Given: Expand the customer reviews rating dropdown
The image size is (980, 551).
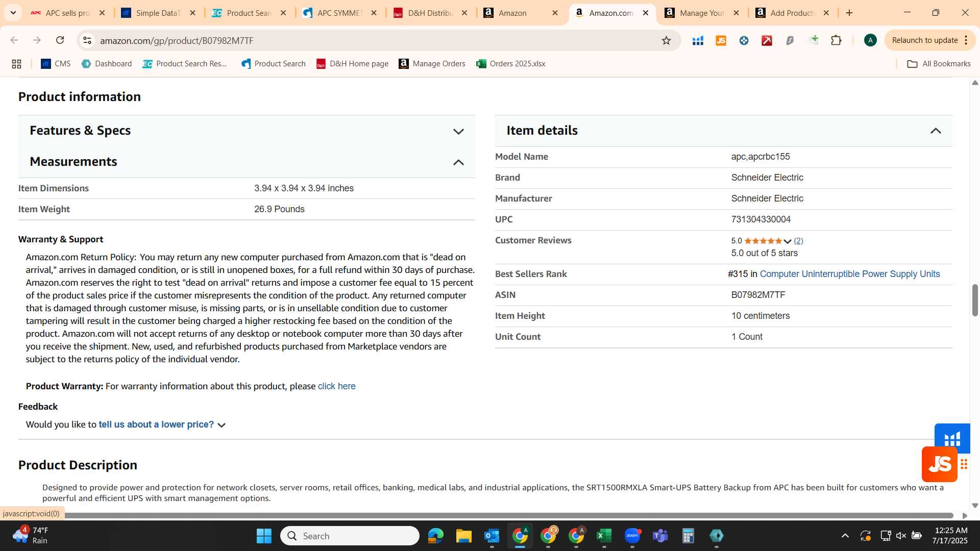Looking at the screenshot, I should [788, 241].
